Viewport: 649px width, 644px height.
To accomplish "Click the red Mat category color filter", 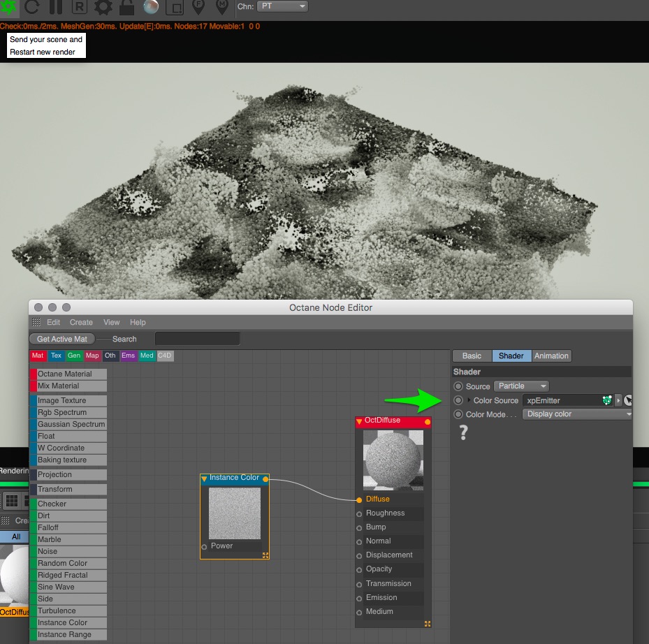I will point(38,356).
